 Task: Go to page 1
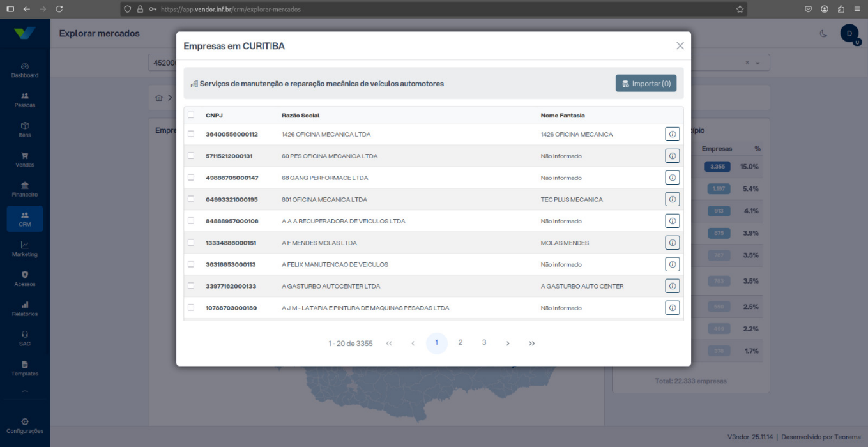[x=437, y=343]
